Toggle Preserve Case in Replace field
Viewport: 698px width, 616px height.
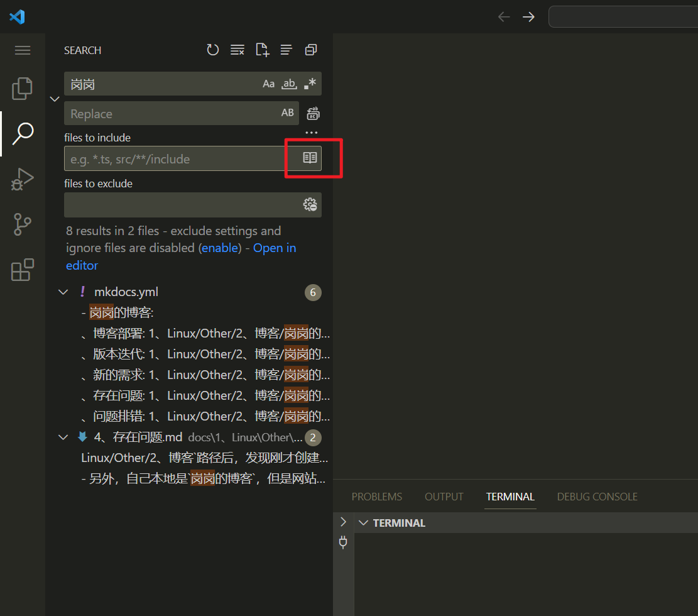pos(288,113)
